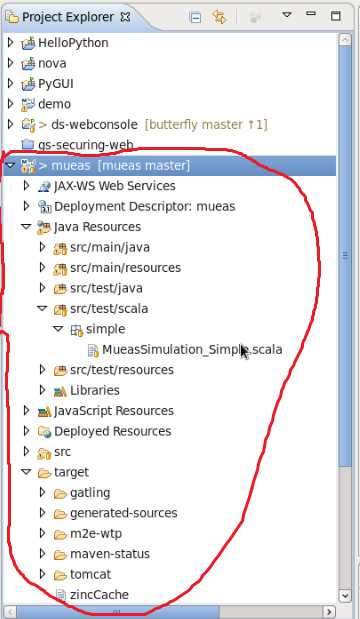Image resolution: width=360 pixels, height=619 pixels.
Task: Collapse the target folder
Action: coord(26,472)
